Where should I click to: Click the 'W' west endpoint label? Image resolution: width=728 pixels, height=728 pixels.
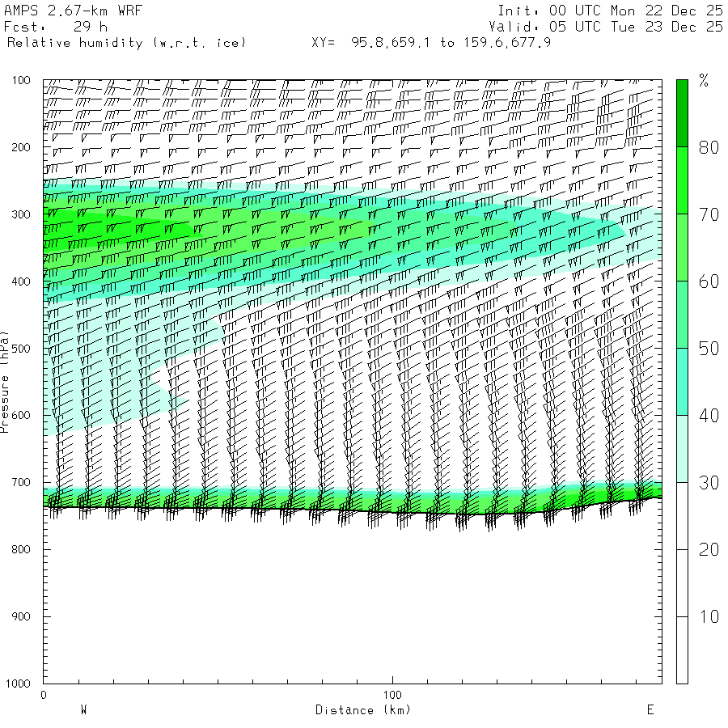point(83,710)
